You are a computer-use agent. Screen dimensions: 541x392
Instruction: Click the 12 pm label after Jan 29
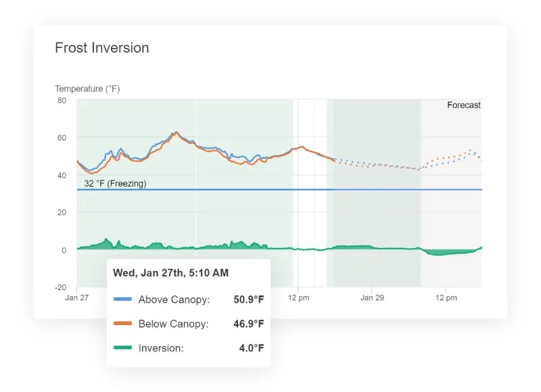(x=446, y=297)
